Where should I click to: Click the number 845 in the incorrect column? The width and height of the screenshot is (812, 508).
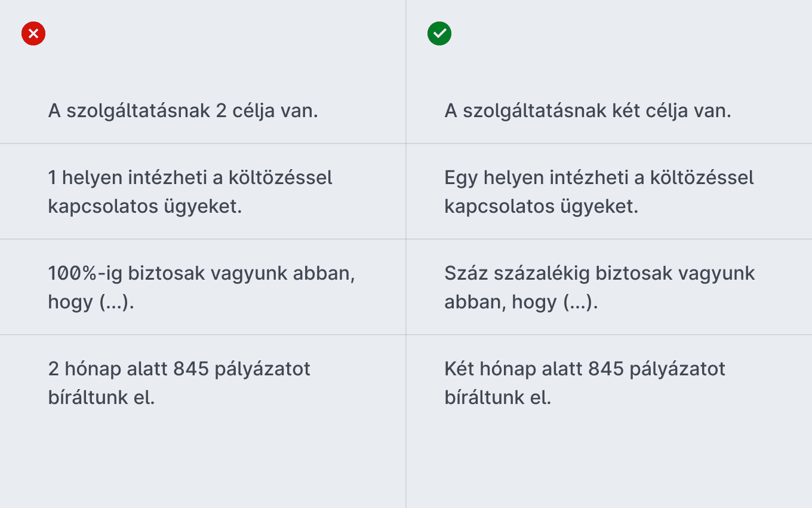[x=191, y=369]
